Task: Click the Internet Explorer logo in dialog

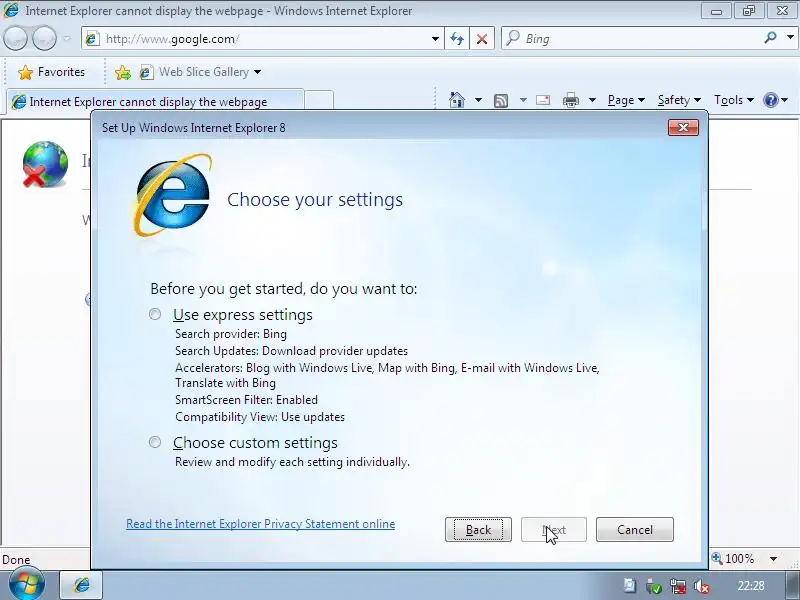Action: [x=172, y=195]
